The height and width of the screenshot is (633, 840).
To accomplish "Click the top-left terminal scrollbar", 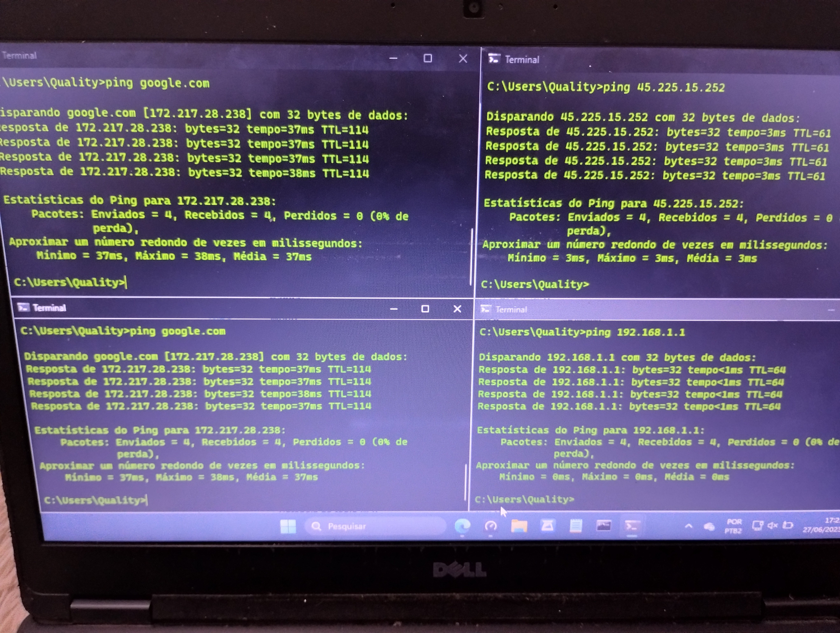I will click(472, 257).
